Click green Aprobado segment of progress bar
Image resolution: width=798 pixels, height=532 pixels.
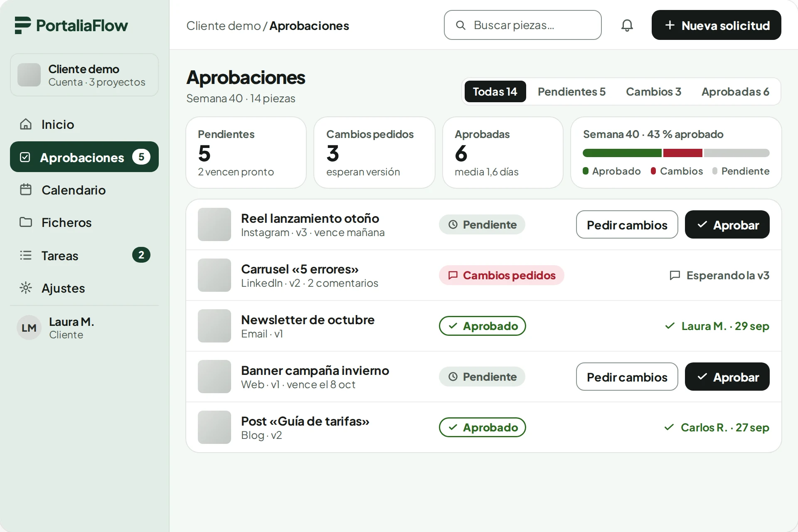click(622, 153)
